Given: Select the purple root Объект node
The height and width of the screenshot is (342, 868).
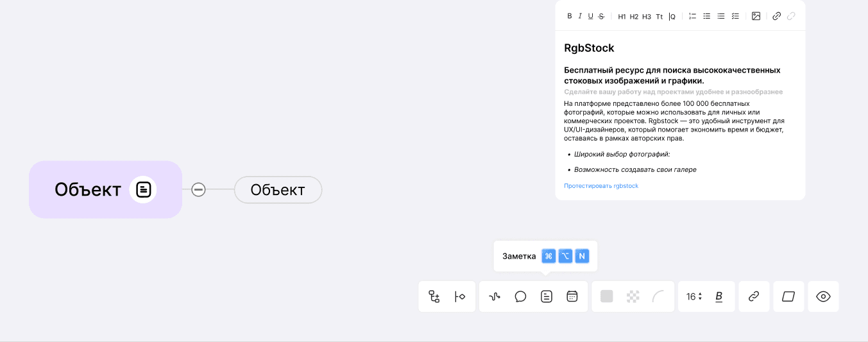Looking at the screenshot, I should click(105, 189).
